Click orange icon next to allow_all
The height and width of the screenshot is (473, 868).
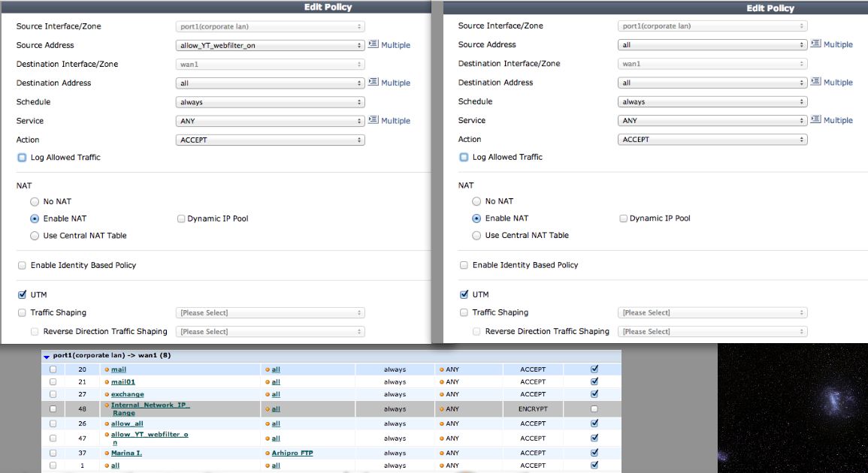click(107, 423)
